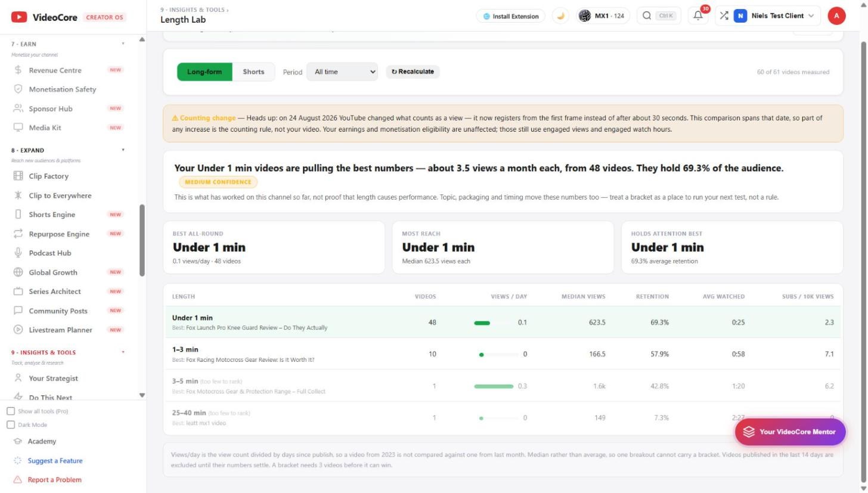Open Your VideoCore Mentor button
Image resolution: width=868 pixels, height=493 pixels.
pyautogui.click(x=790, y=432)
